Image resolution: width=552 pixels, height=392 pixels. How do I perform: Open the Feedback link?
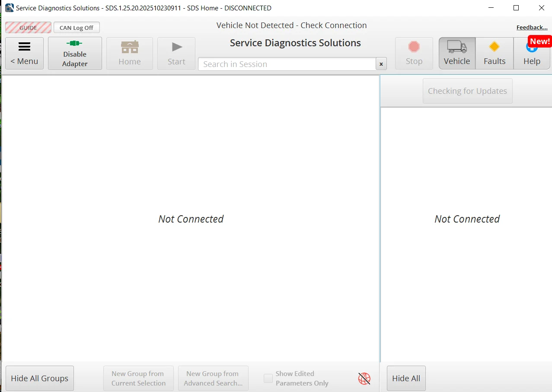[532, 27]
